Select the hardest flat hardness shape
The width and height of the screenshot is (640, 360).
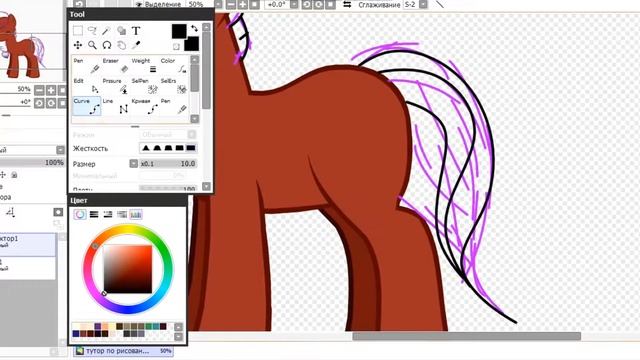[x=191, y=148]
